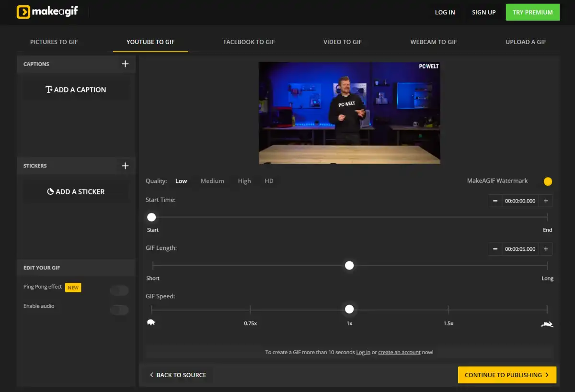This screenshot has height=392, width=575.
Task: Click the plus icon next to Stickers
Action: pos(125,166)
